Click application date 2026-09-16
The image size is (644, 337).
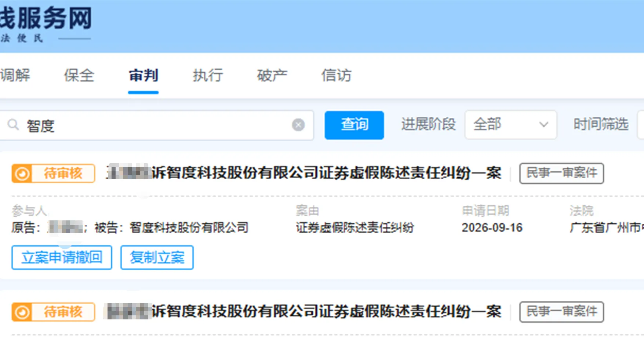click(492, 227)
